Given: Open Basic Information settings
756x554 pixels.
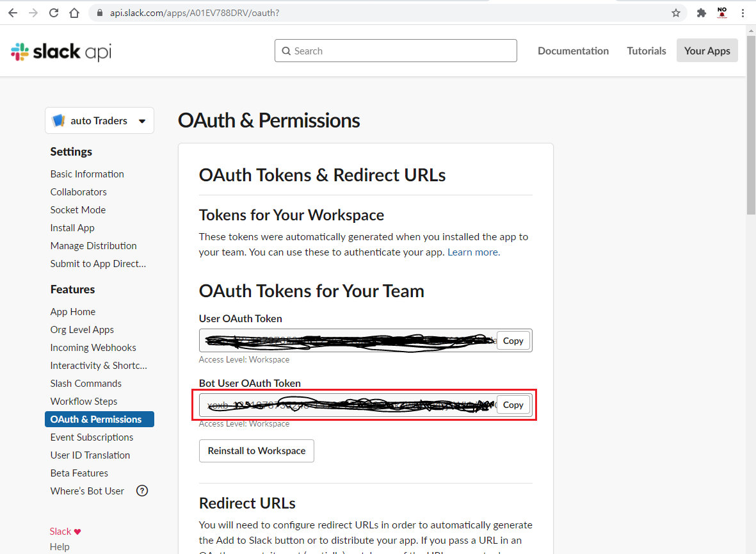Looking at the screenshot, I should [87, 174].
